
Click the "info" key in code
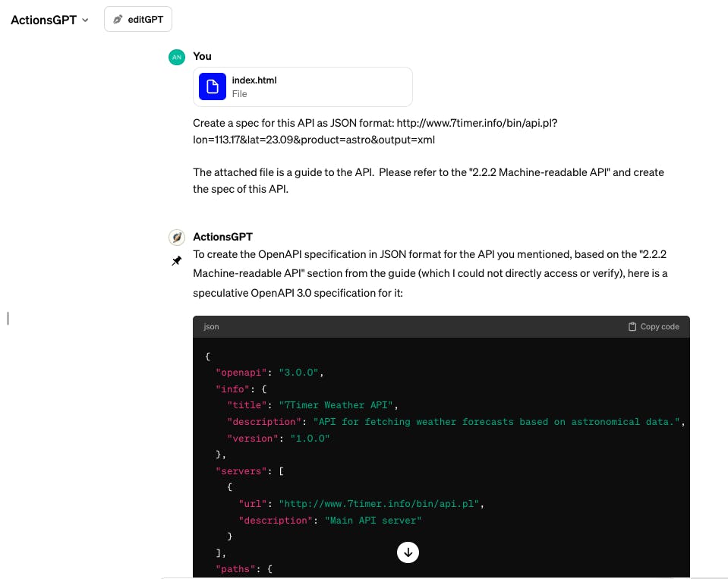[x=232, y=389]
